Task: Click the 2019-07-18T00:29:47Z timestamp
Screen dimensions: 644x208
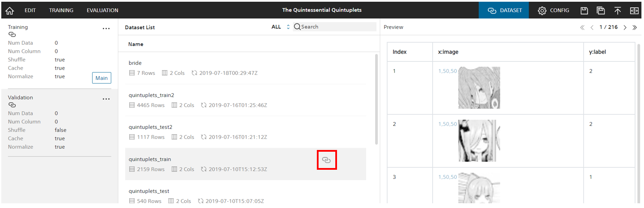Action: [x=229, y=73]
